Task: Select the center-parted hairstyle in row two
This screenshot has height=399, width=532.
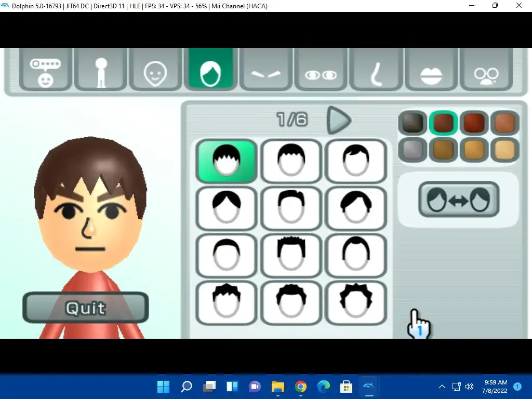Action: [227, 208]
